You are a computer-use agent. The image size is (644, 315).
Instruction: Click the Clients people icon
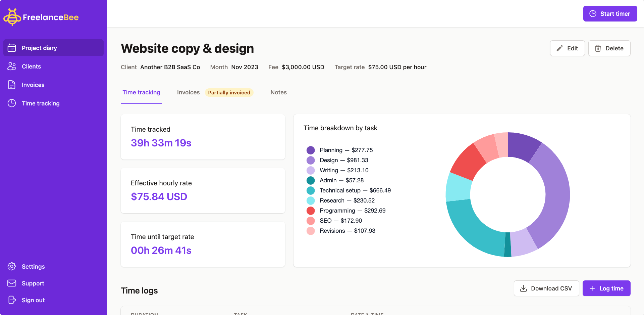[x=12, y=66]
